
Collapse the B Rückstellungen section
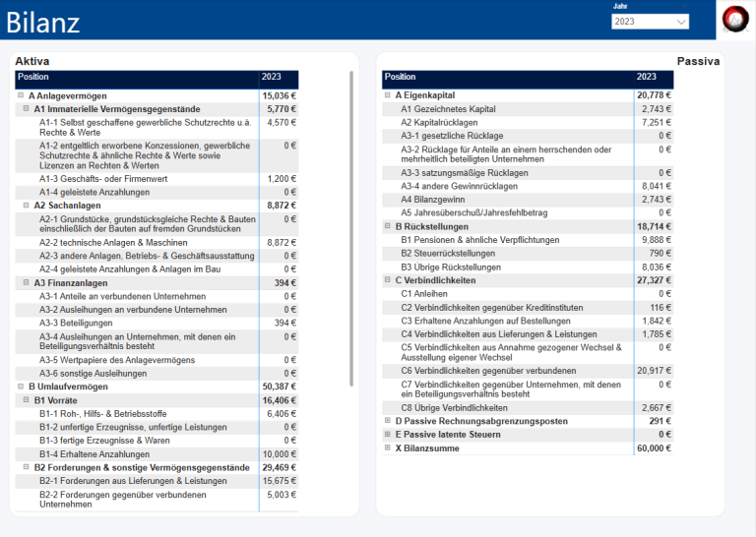pyautogui.click(x=388, y=226)
